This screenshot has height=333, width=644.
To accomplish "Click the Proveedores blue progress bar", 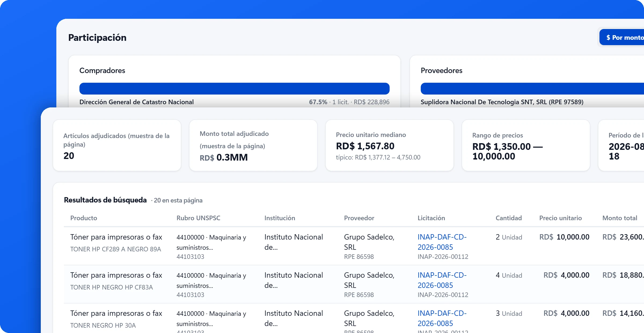I will pos(532,89).
